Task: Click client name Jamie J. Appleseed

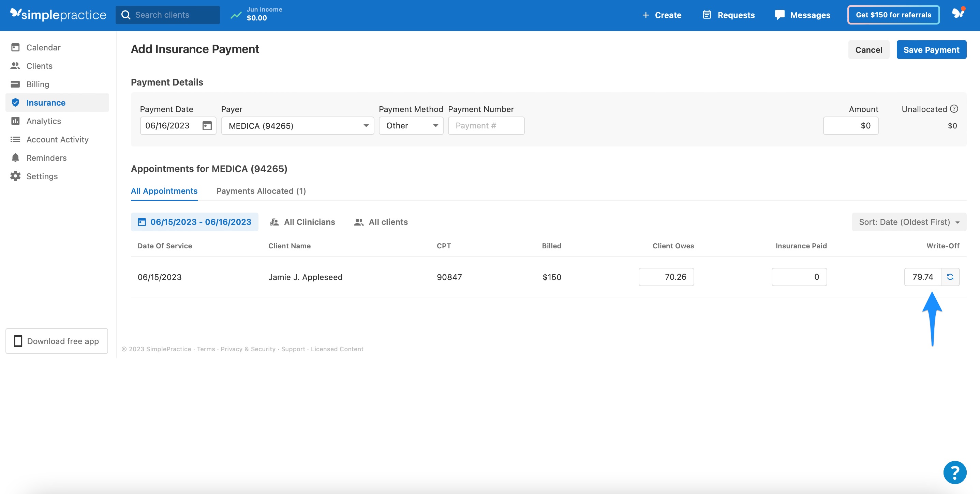Action: coord(305,277)
